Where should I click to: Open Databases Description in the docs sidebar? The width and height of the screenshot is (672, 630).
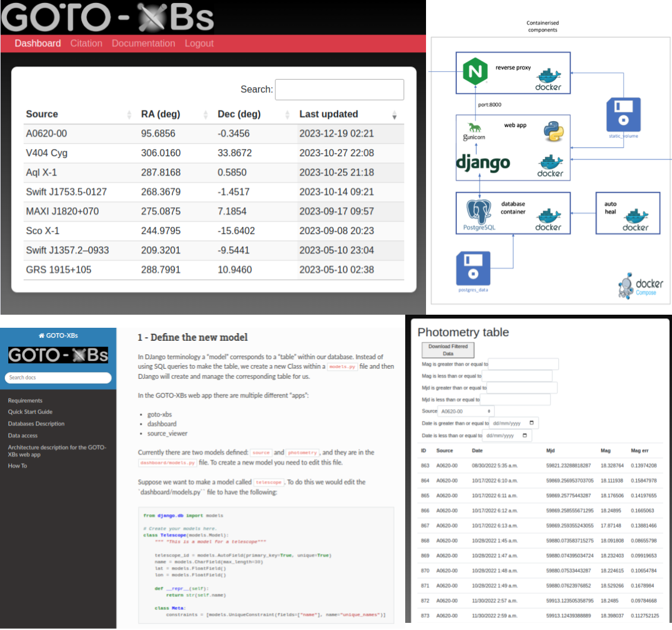36,423
